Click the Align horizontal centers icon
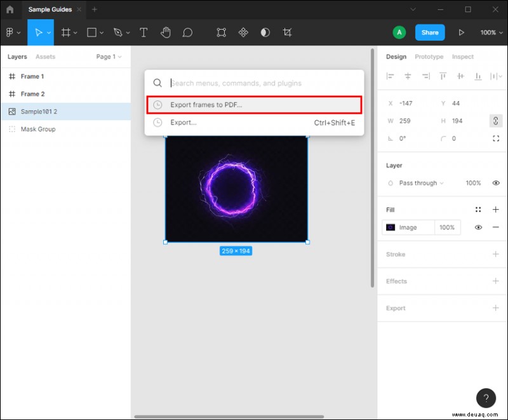The height and width of the screenshot is (420, 508). point(408,76)
